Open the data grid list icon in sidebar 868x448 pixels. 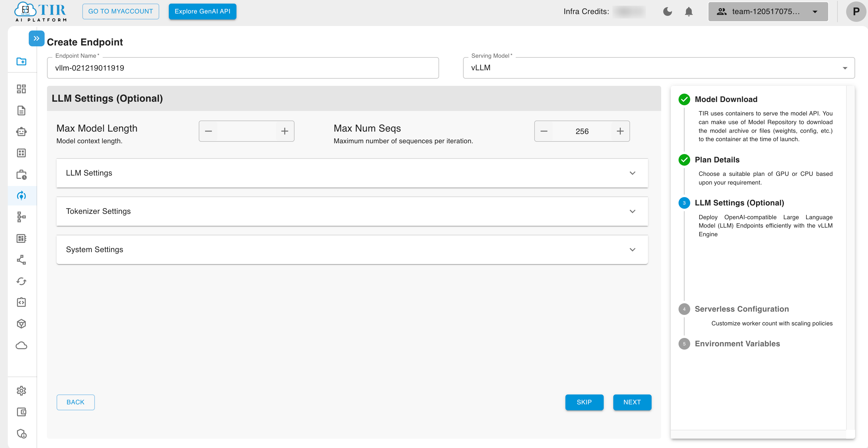coord(21,239)
